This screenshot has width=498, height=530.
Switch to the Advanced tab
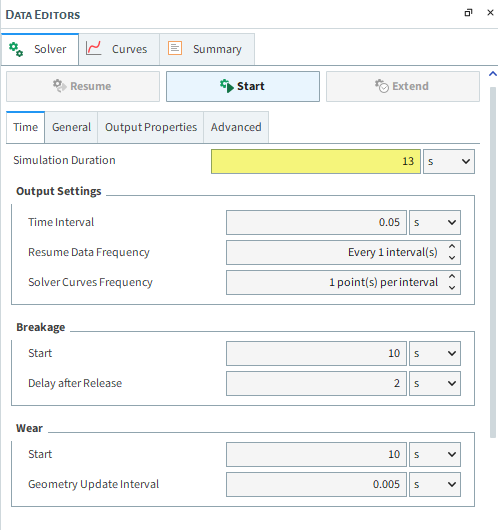pyautogui.click(x=236, y=127)
